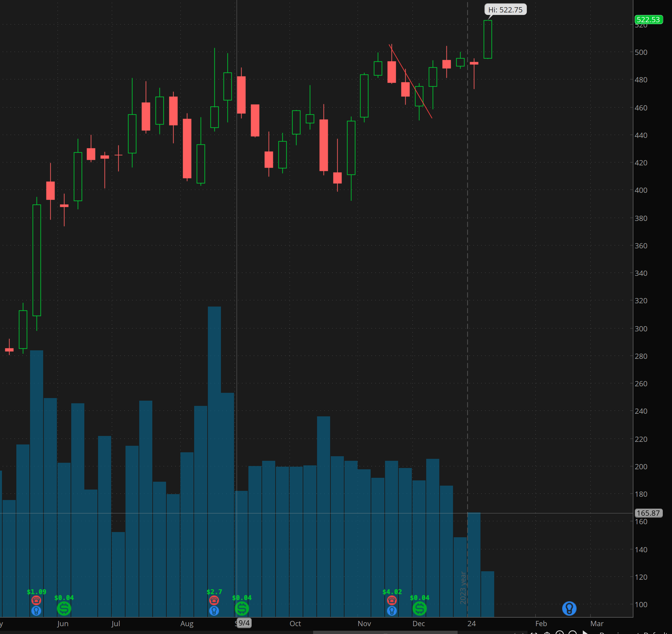Click the blue earnings bulb below $1.09
Image resolution: width=672 pixels, height=634 pixels.
[x=36, y=611]
